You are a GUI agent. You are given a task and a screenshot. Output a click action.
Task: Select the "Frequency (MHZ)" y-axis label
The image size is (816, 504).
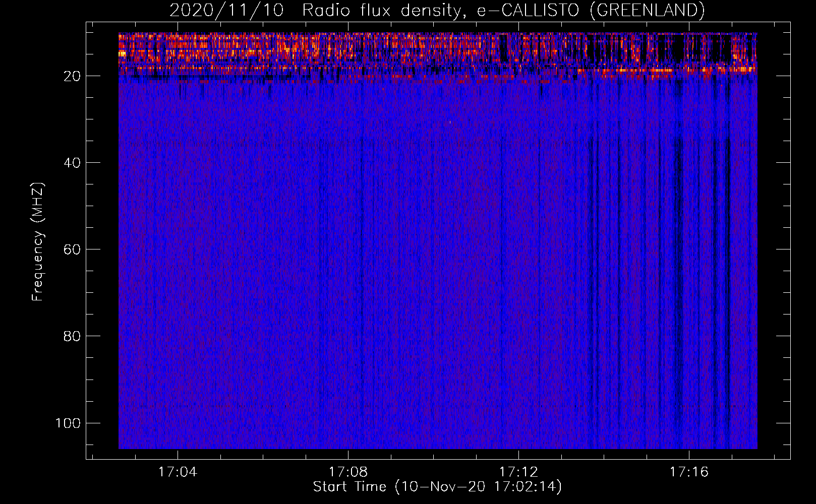(x=38, y=242)
